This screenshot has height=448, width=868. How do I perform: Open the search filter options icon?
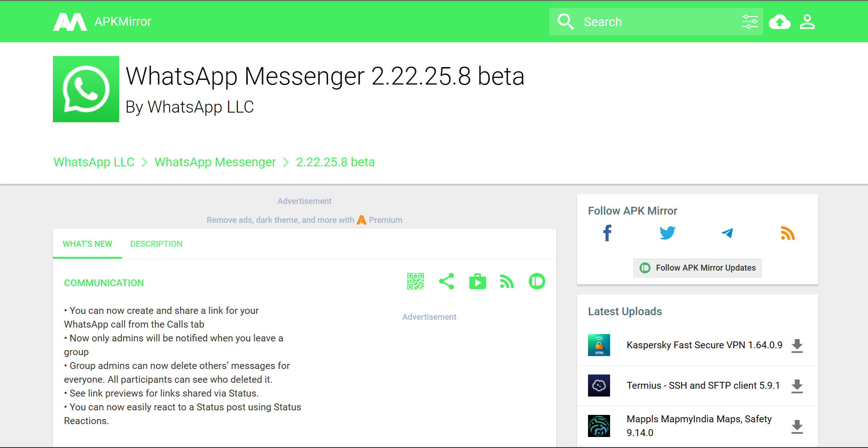point(749,22)
